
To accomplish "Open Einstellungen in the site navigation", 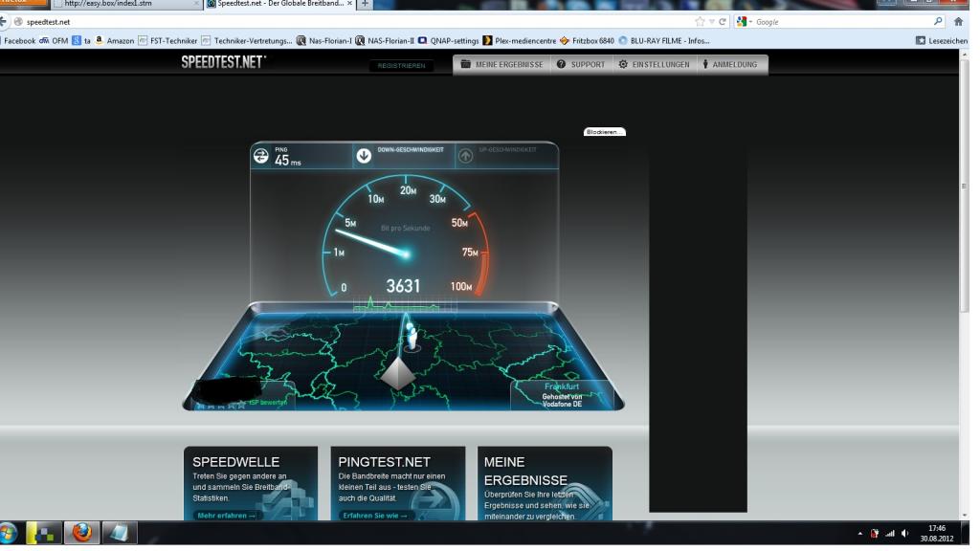I will [655, 64].
